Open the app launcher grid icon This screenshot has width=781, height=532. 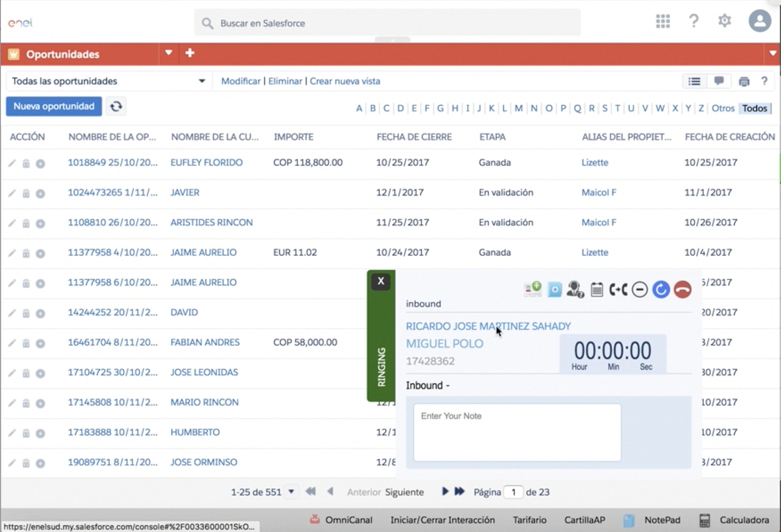[663, 21]
